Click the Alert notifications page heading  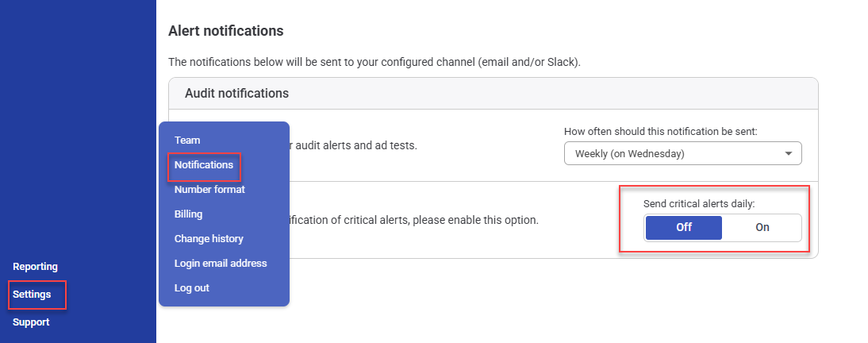coord(225,31)
